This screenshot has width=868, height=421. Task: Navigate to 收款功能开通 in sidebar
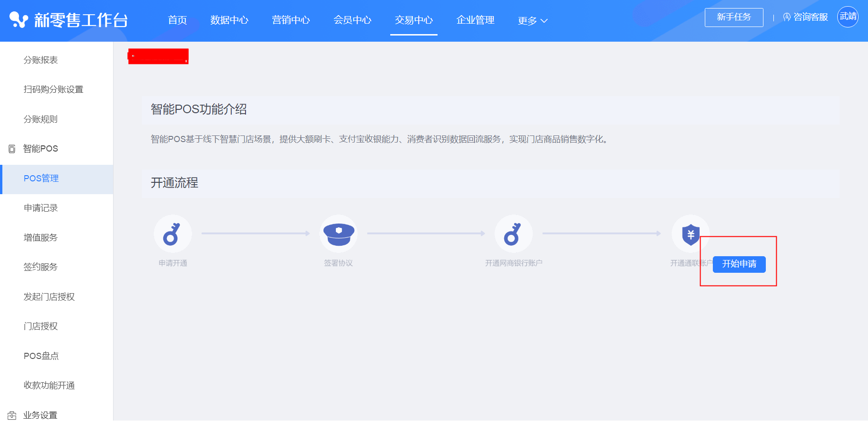tap(49, 385)
